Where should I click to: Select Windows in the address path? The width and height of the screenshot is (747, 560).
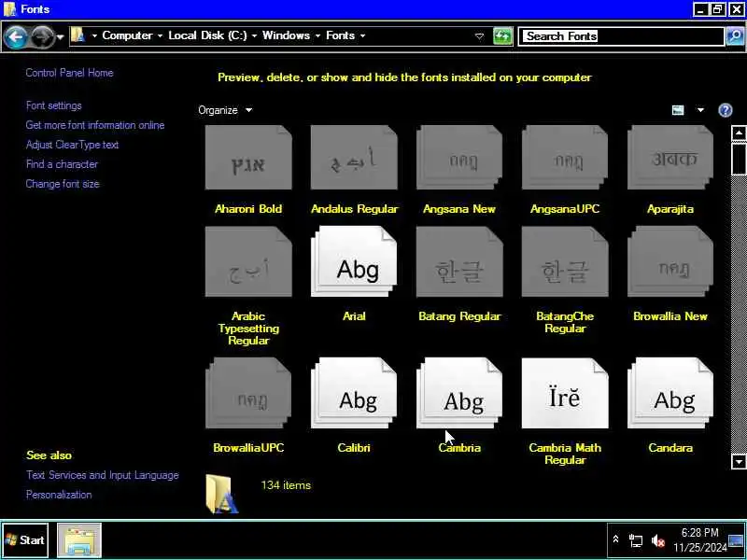click(286, 35)
